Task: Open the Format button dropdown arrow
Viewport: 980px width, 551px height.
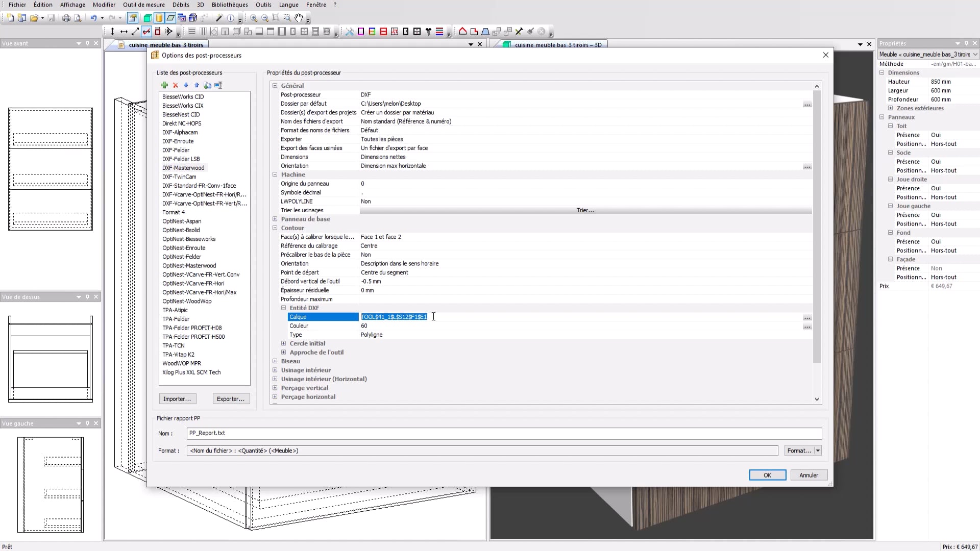Action: [x=818, y=450]
